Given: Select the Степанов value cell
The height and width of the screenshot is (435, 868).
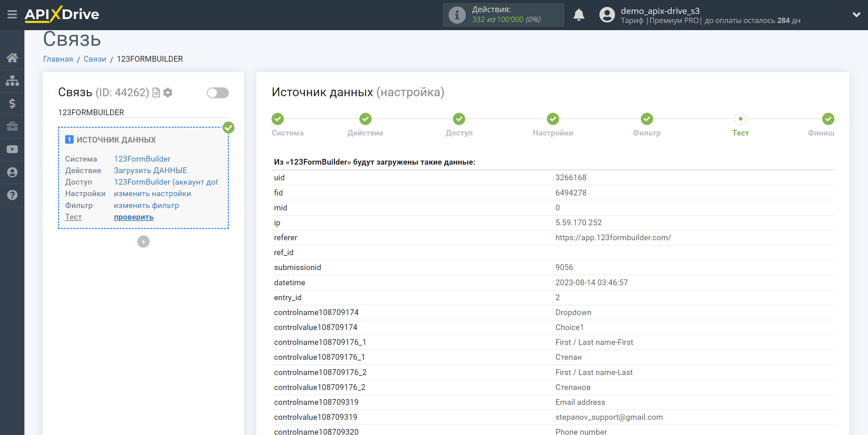Looking at the screenshot, I should (x=573, y=387).
